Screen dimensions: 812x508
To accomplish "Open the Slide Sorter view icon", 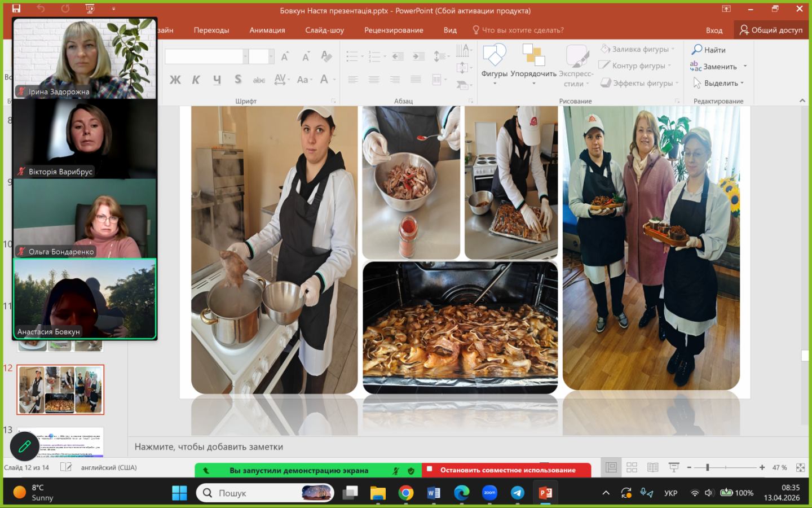I will 632,467.
